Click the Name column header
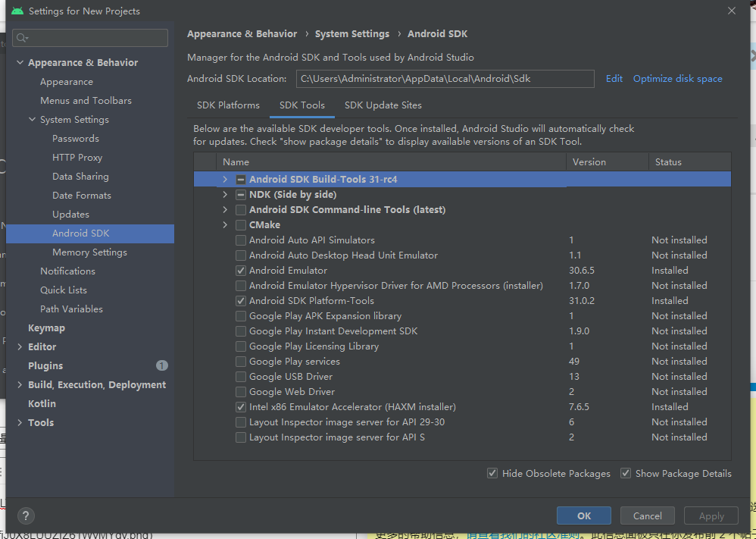 point(391,162)
